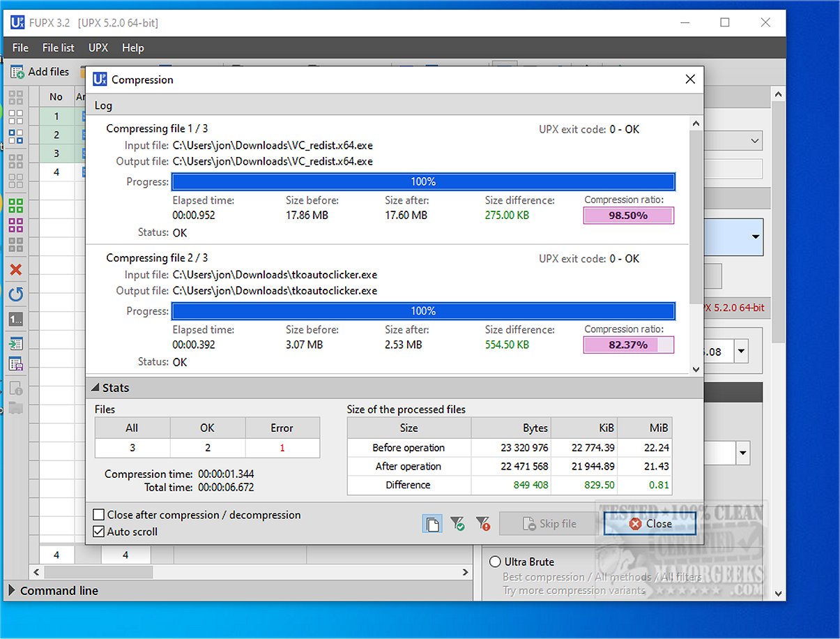Close the Compression dialog with X
Viewport: 840px width, 639px height.
(x=690, y=80)
